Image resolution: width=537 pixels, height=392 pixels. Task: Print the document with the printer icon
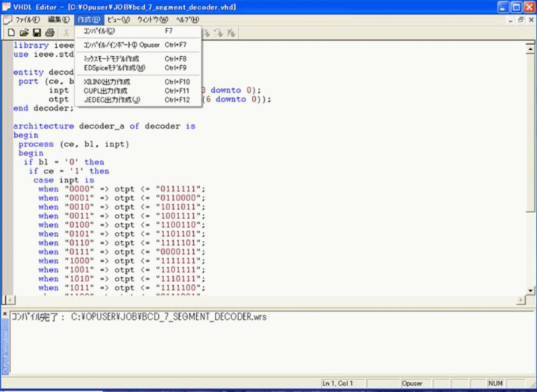(50, 33)
